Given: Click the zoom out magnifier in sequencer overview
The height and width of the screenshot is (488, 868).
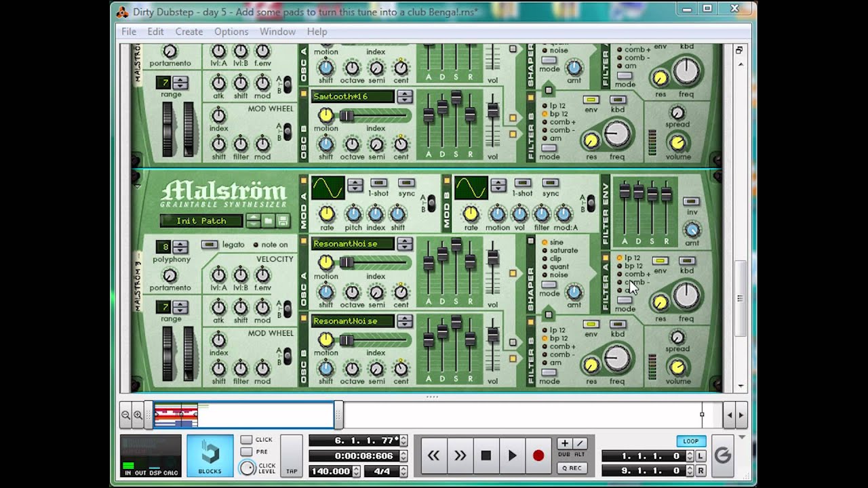Looking at the screenshot, I should [x=126, y=415].
